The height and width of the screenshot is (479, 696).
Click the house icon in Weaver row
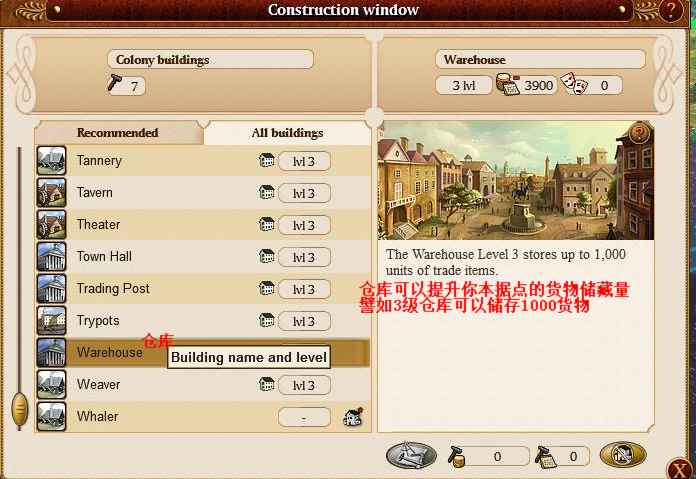click(x=266, y=384)
